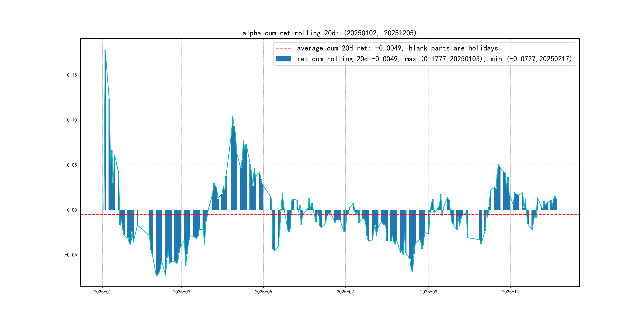Click the 0.05 y-axis tick label

click(72, 165)
